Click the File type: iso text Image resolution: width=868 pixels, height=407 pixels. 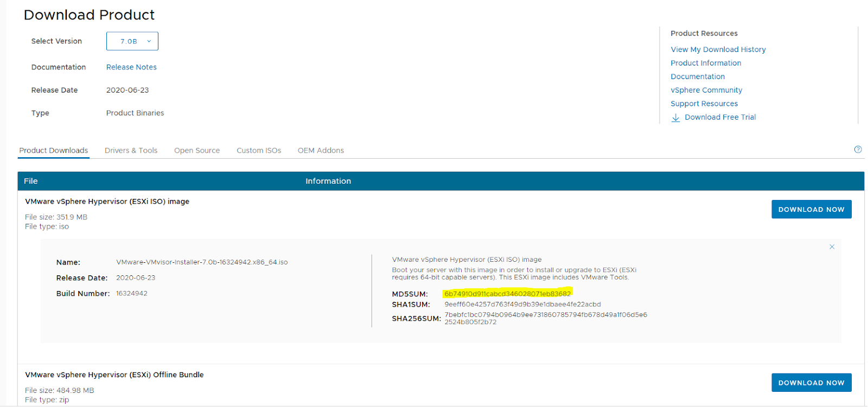pyautogui.click(x=47, y=227)
